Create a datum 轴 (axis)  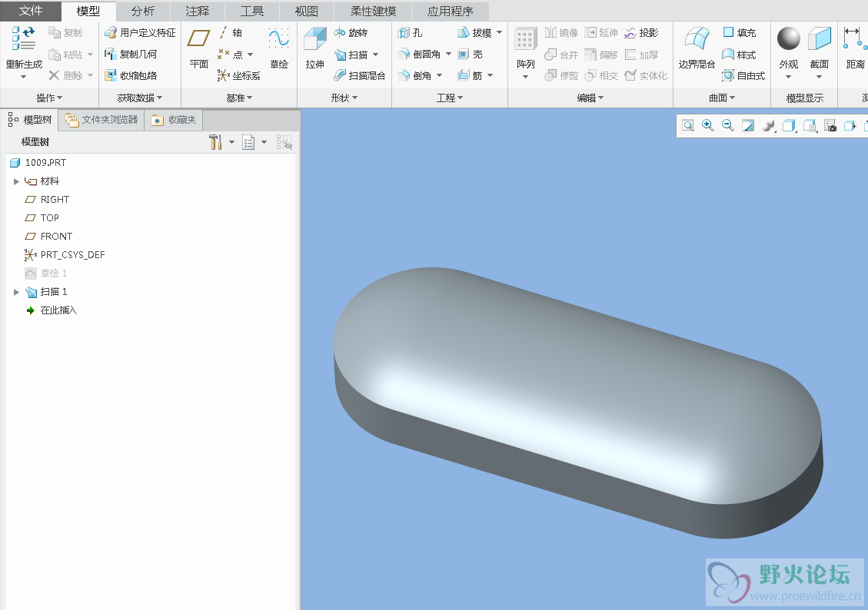pyautogui.click(x=231, y=32)
